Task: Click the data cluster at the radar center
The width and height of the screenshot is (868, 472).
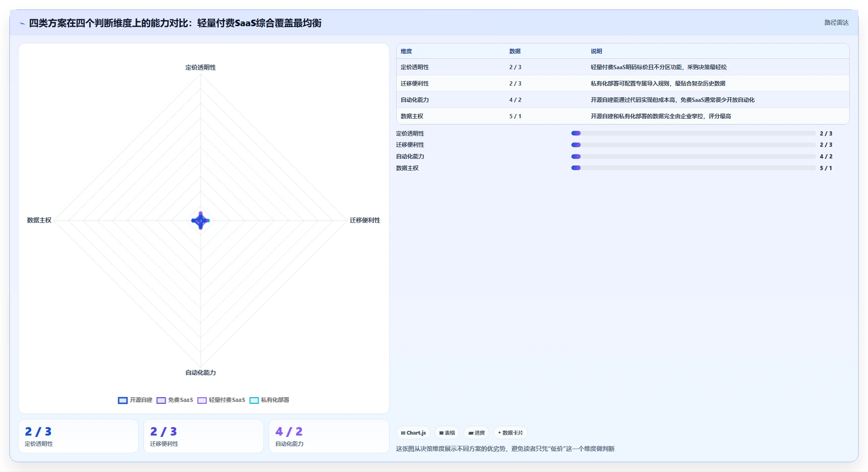Action: click(x=200, y=220)
